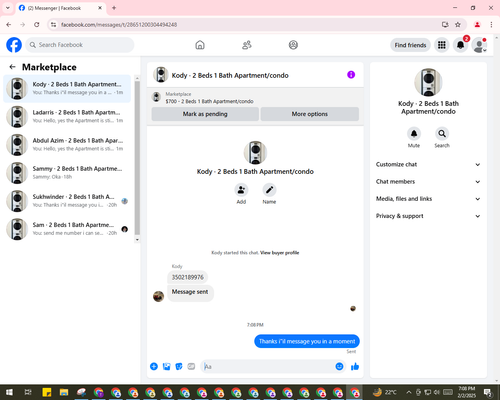Choose a sticker icon in composer

click(x=179, y=367)
